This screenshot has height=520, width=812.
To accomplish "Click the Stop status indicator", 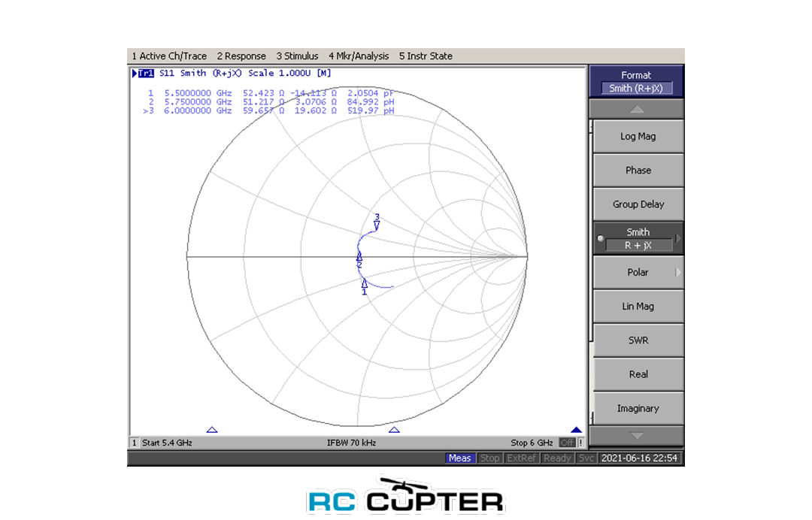I will coord(489,458).
